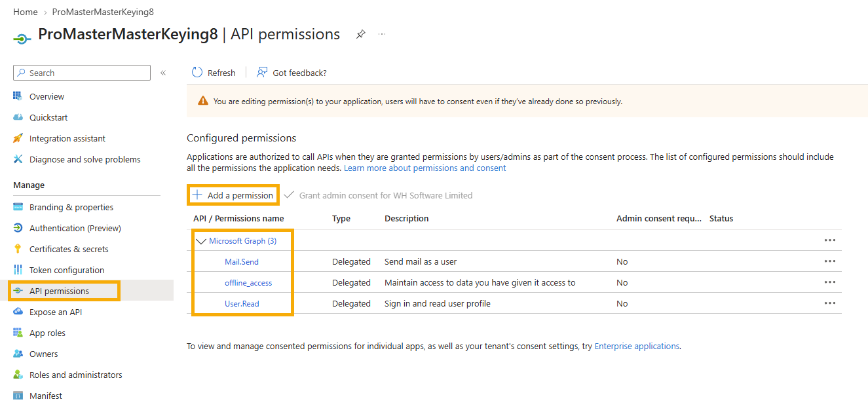Viewport: 868px width, 412px height.
Task: Click ProMasterMasterKeying8 breadcrumb link
Action: (103, 12)
